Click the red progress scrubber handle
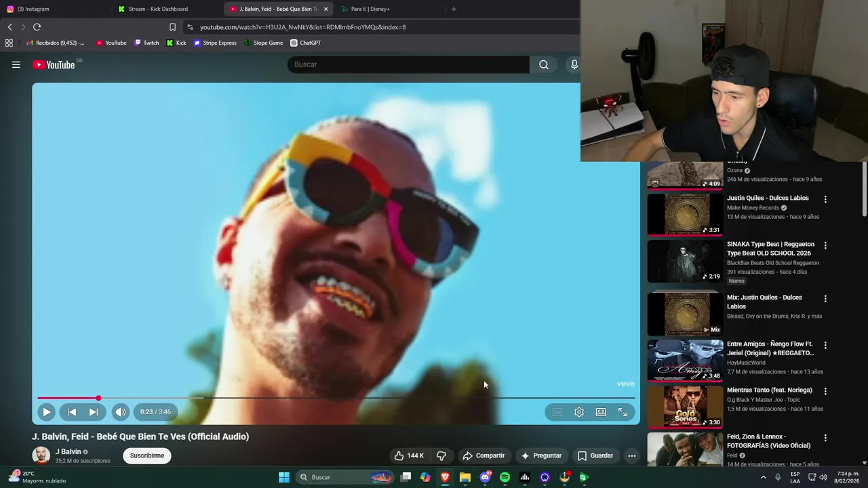This screenshot has width=868, height=488. coord(98,398)
